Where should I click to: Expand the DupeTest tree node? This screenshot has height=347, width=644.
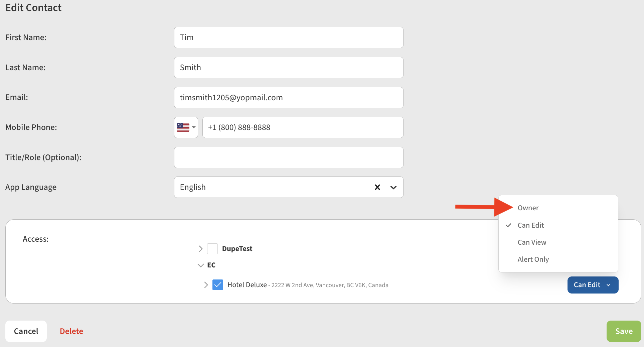(200, 249)
